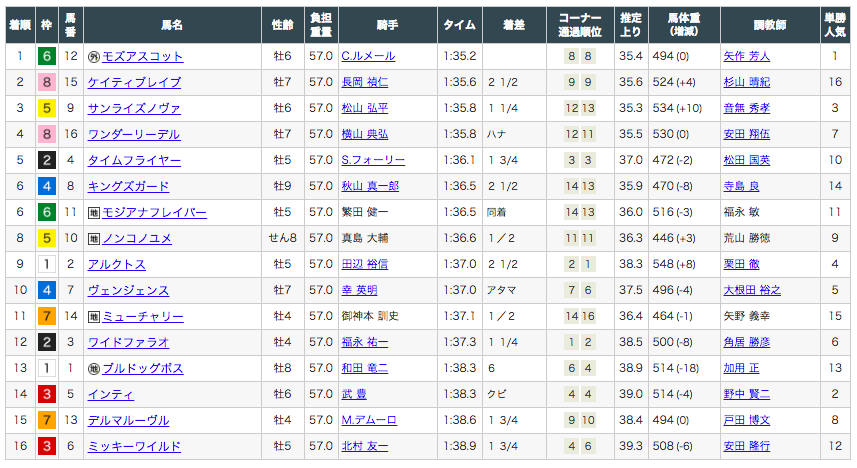The image size is (857, 468).
Task: Select the pink frame 8 box in ケイティブレイブ's row
Action: click(47, 82)
